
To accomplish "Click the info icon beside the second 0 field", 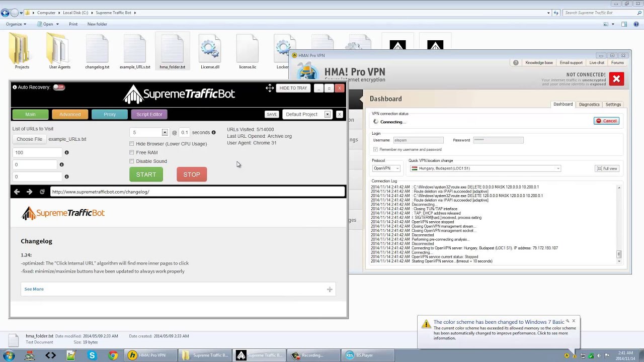I will (62, 164).
